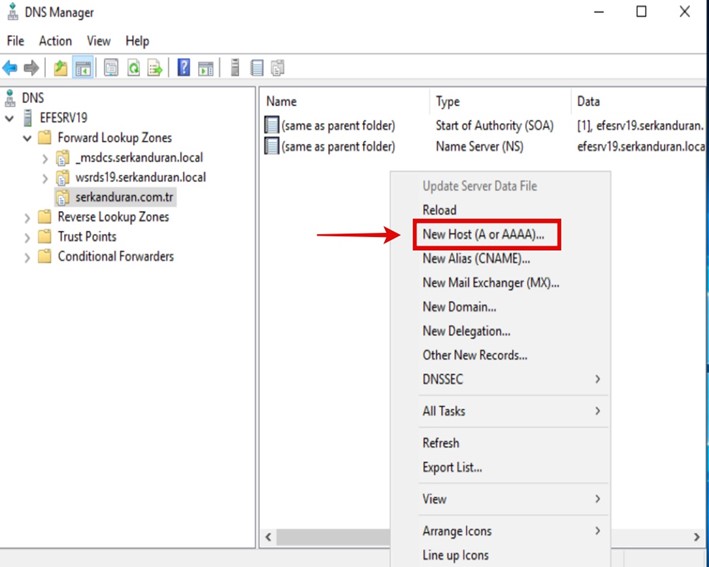709x567 pixels.
Task: Click the serkanduran.com.tr zone icon
Action: [62, 197]
